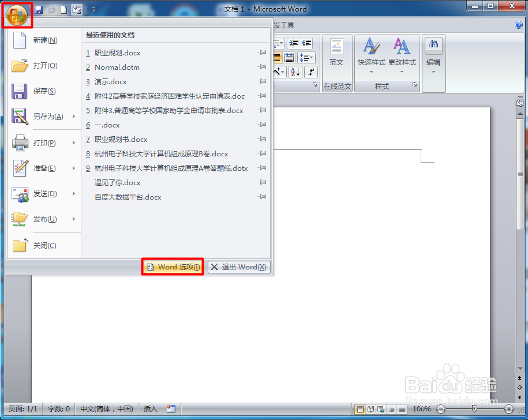The width and height of the screenshot is (528, 420).
Task: Pin 职业规划.docx to recent list
Action: coord(262,52)
